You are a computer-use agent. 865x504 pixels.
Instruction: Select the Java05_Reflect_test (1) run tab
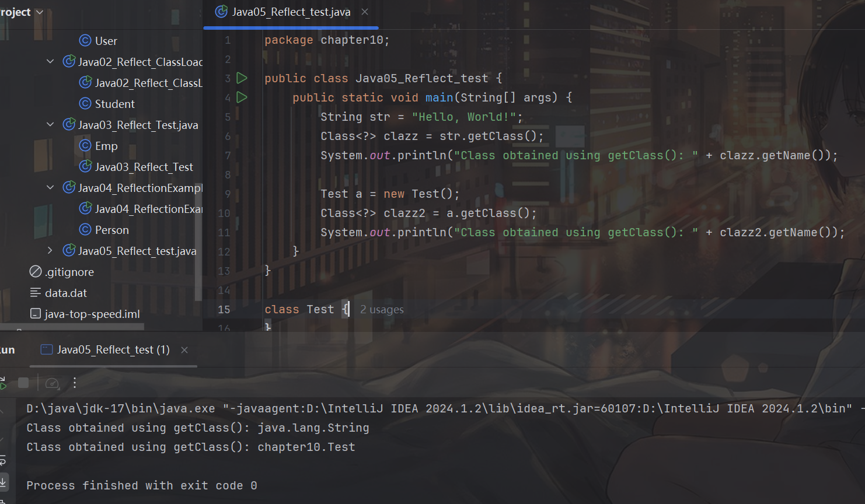(113, 349)
